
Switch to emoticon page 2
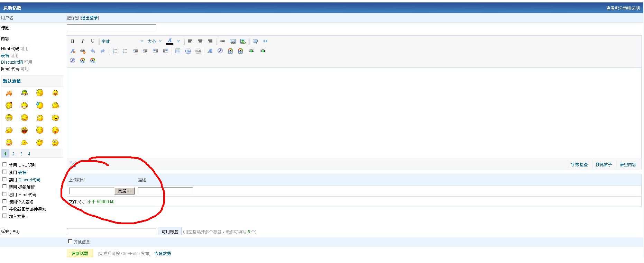tap(13, 154)
